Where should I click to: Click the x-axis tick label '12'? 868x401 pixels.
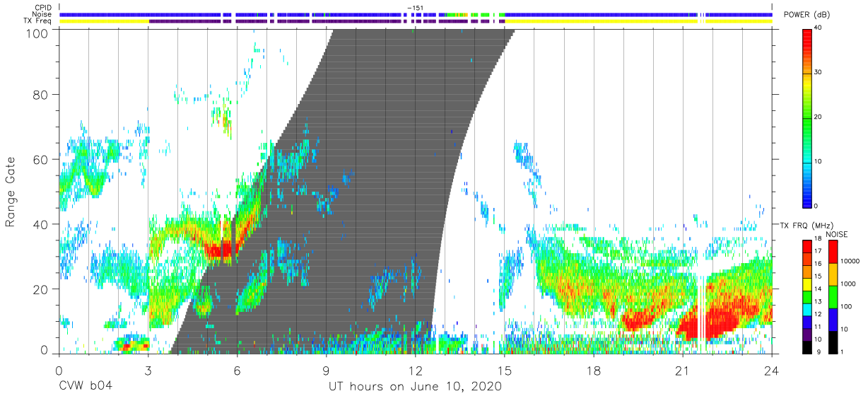[x=415, y=370]
